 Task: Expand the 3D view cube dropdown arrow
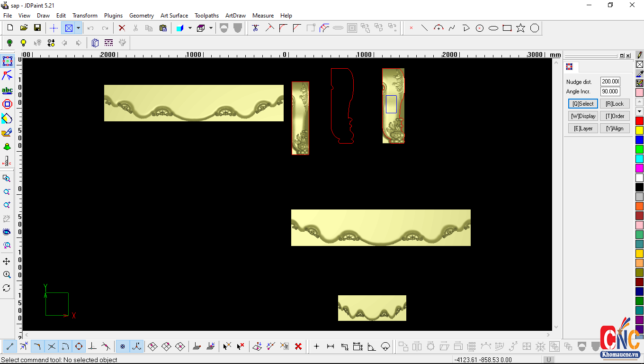point(210,28)
